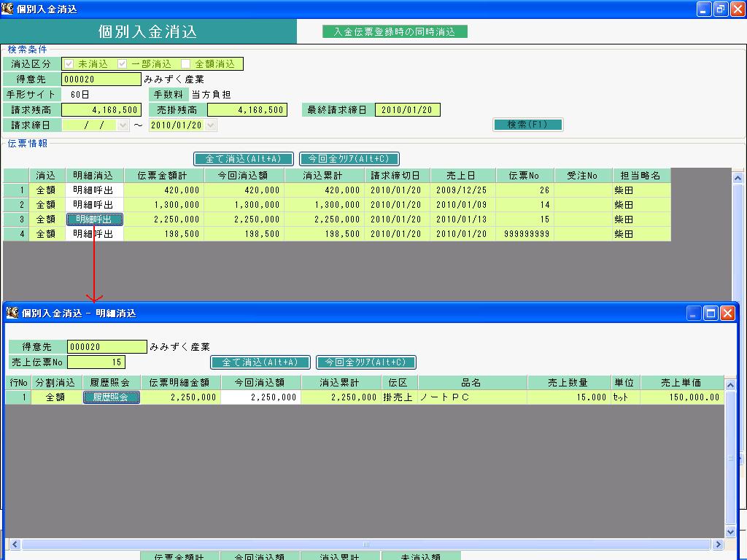The width and height of the screenshot is (747, 560).
Task: Click main grid scrollbar up arrow
Action: tap(738, 178)
